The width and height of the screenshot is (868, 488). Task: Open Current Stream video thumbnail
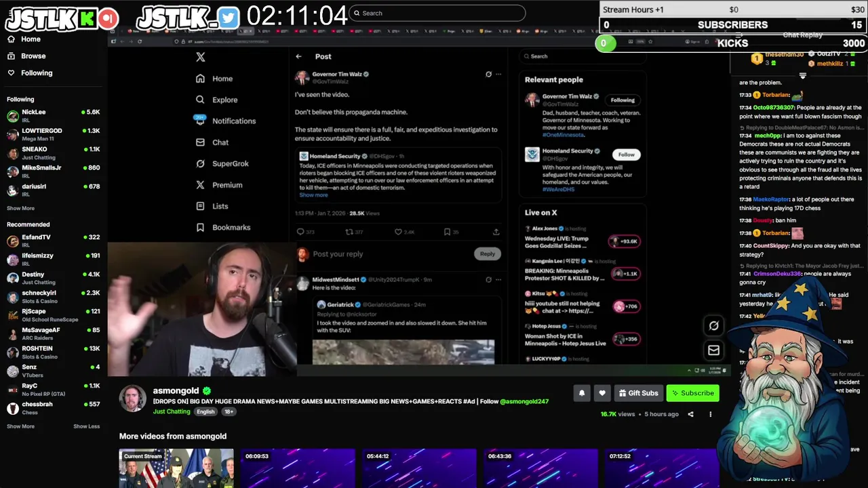[x=176, y=468]
